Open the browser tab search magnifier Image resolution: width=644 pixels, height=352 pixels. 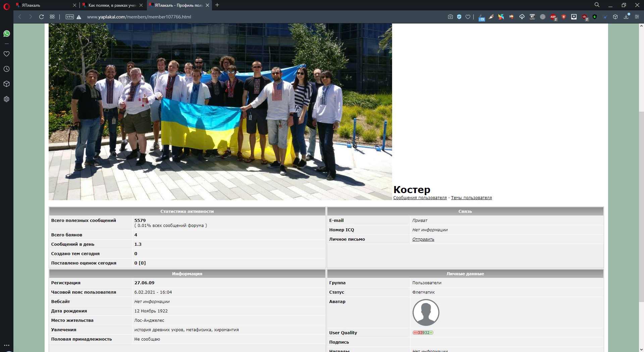point(597,5)
